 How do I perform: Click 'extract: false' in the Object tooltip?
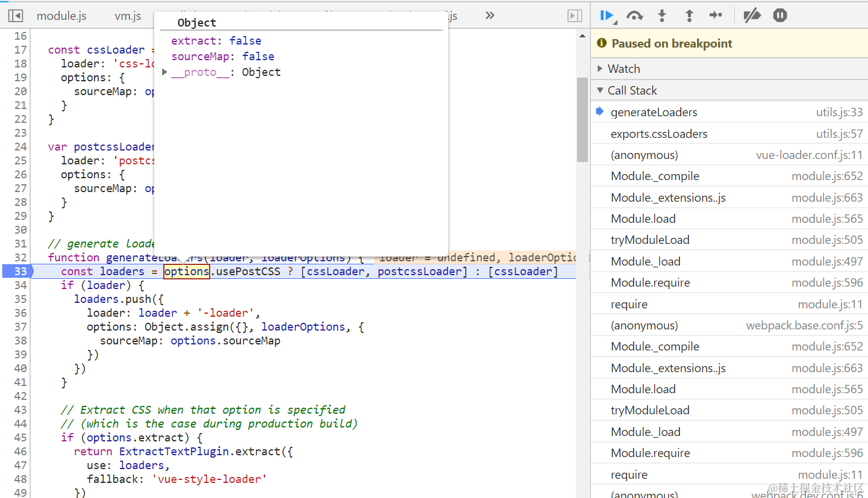click(x=216, y=41)
